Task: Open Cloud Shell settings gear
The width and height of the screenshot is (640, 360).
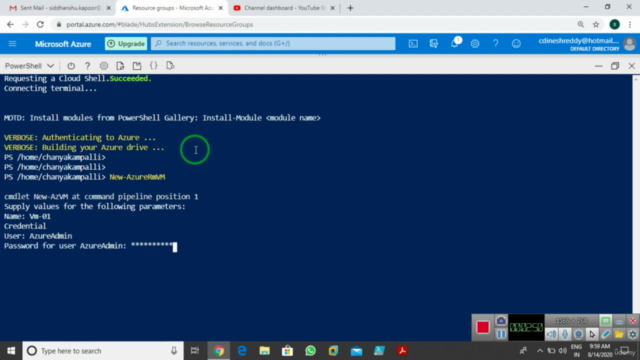Action: 104,66
